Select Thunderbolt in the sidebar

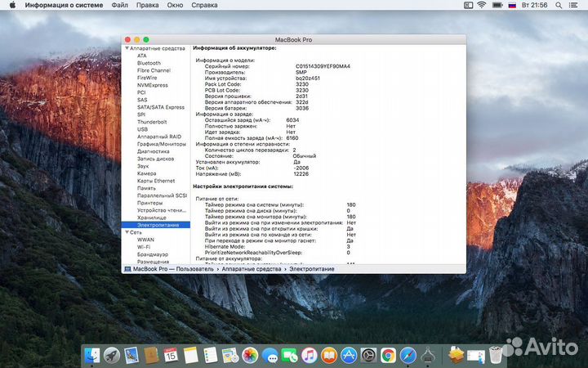152,122
